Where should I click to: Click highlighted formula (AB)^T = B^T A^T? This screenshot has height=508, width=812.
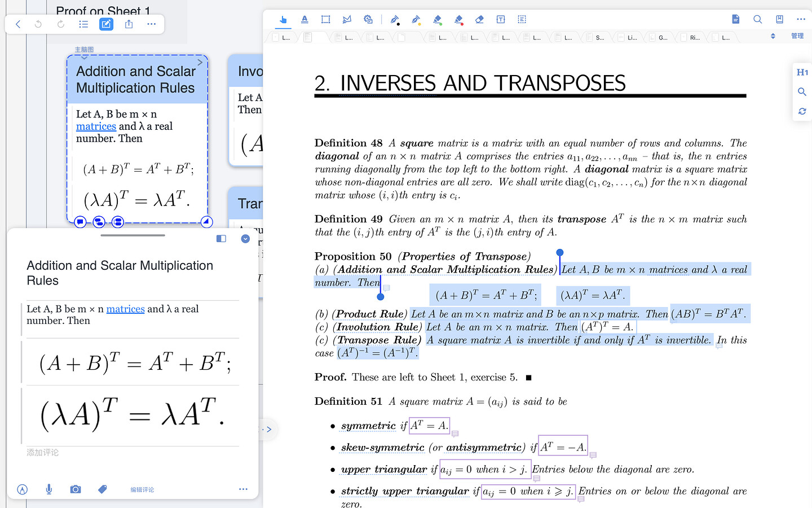pyautogui.click(x=709, y=314)
